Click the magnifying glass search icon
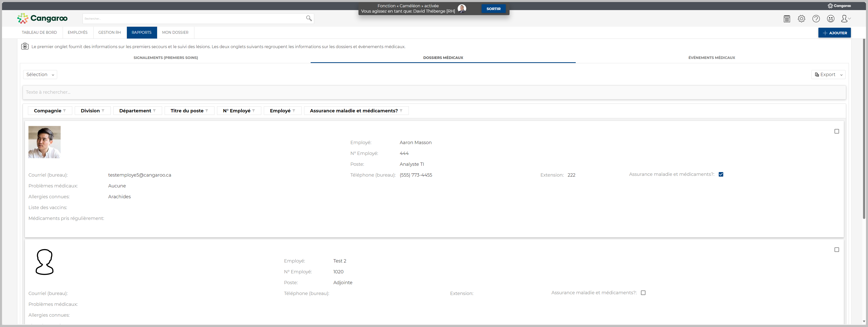This screenshot has height=327, width=868. point(309,19)
